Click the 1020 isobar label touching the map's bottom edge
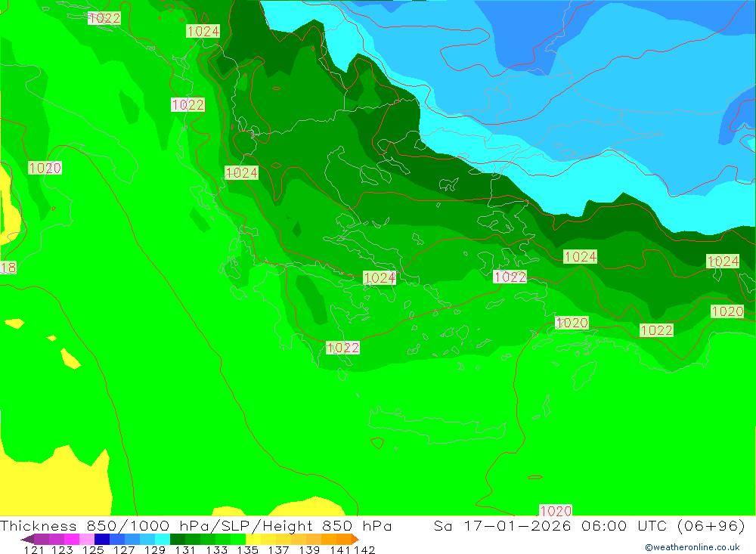Viewport: 756px width, 554px height. [556, 511]
